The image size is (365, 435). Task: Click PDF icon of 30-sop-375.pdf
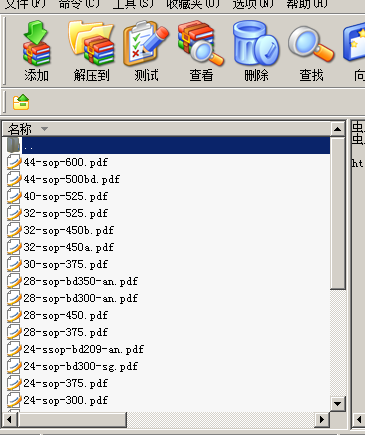point(14,264)
